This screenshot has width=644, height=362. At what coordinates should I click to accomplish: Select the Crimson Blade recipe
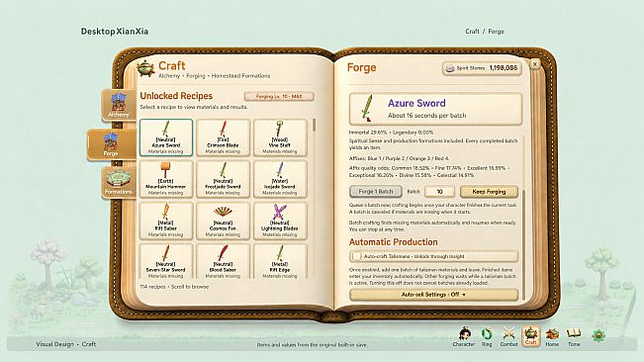(223, 137)
